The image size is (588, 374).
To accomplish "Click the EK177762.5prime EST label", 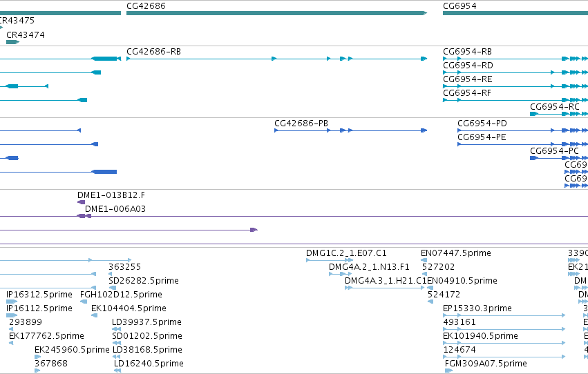I will (x=46, y=337).
